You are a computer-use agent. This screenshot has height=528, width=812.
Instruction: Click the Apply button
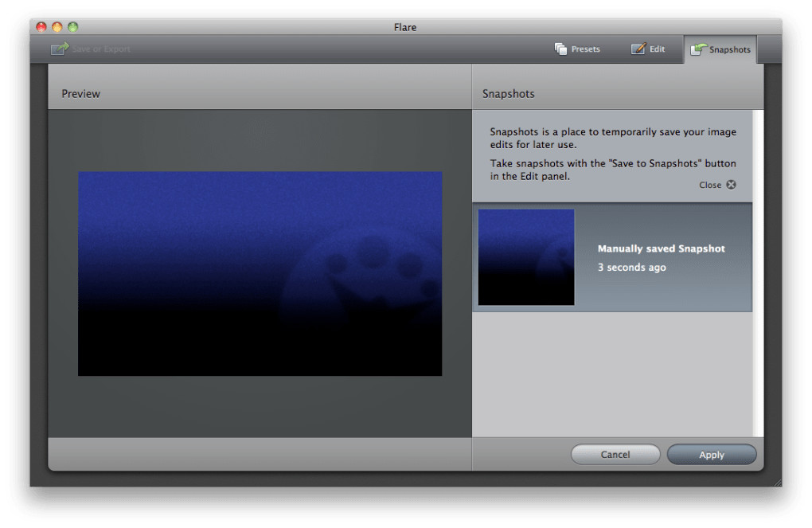tap(712, 455)
